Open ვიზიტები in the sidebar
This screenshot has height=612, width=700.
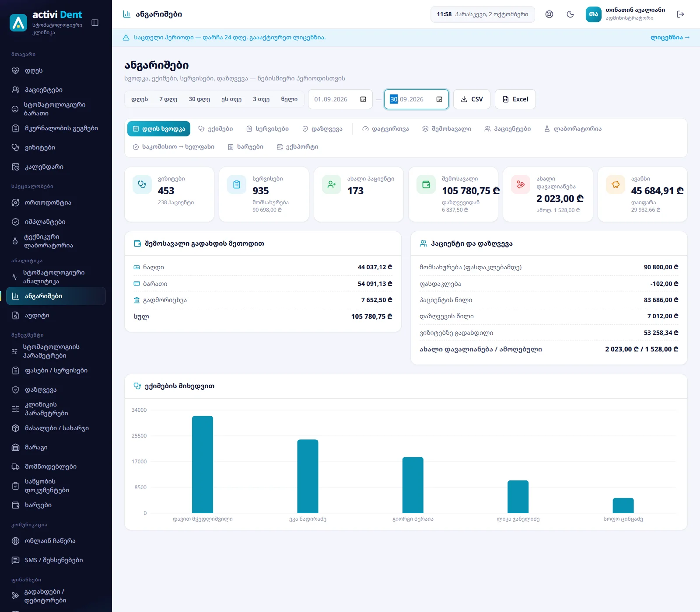pyautogui.click(x=56, y=148)
